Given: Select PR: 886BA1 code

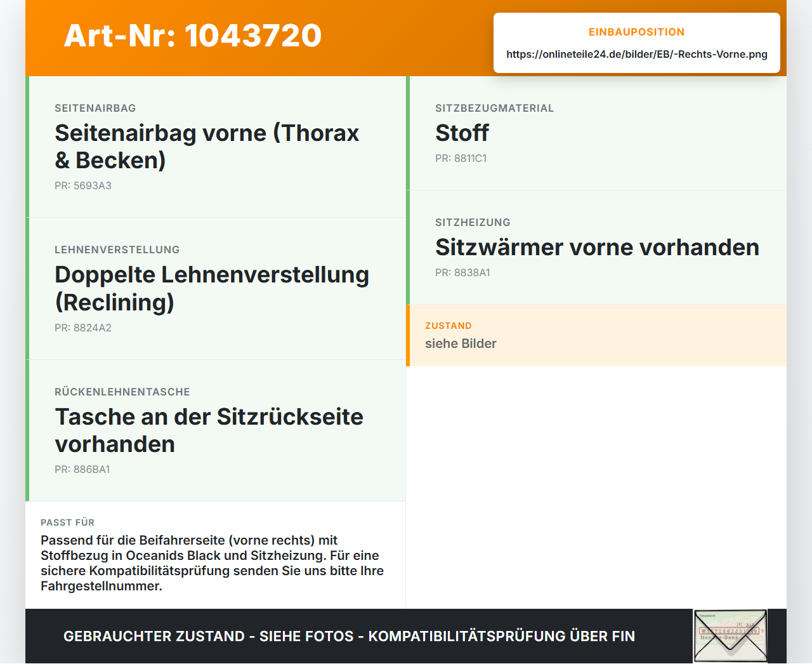Looking at the screenshot, I should tap(82, 469).
